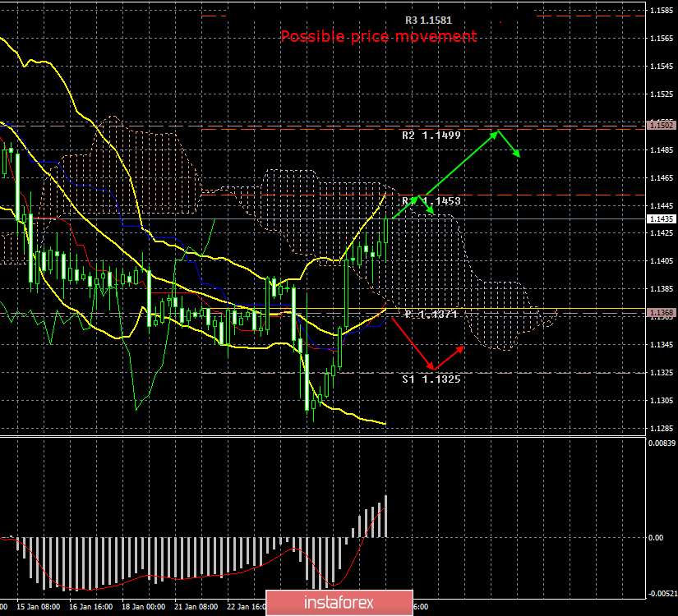
Task: Click the 1.1545 price axis value
Action: click(662, 67)
